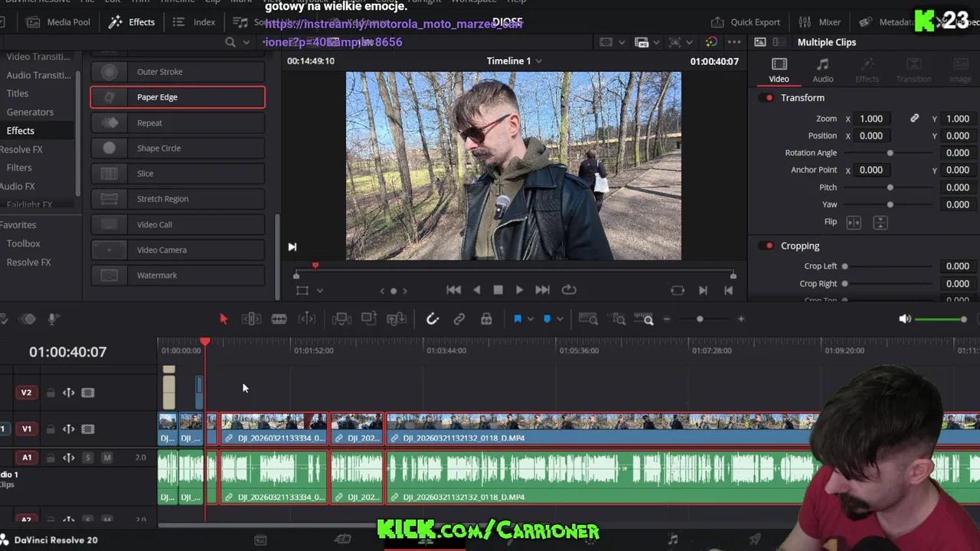Image resolution: width=980 pixels, height=551 pixels.
Task: Select the Stretch Region effect
Action: pyautogui.click(x=178, y=199)
